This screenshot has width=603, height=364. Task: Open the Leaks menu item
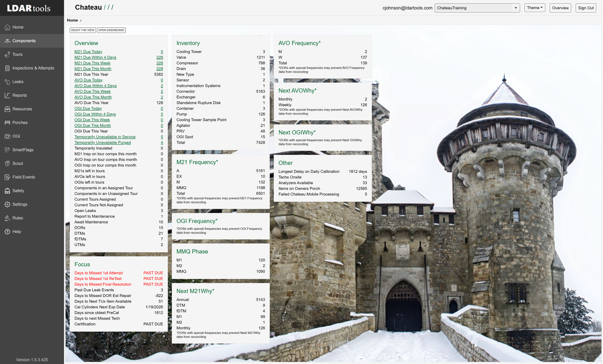(32, 82)
